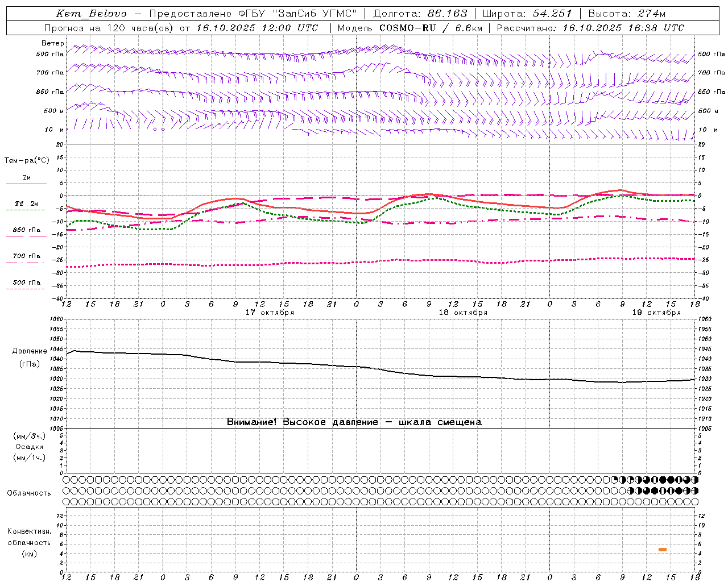The height and width of the screenshot is (582, 728).
Task: Click the 2м temperature legend entry
Action: pyautogui.click(x=27, y=177)
